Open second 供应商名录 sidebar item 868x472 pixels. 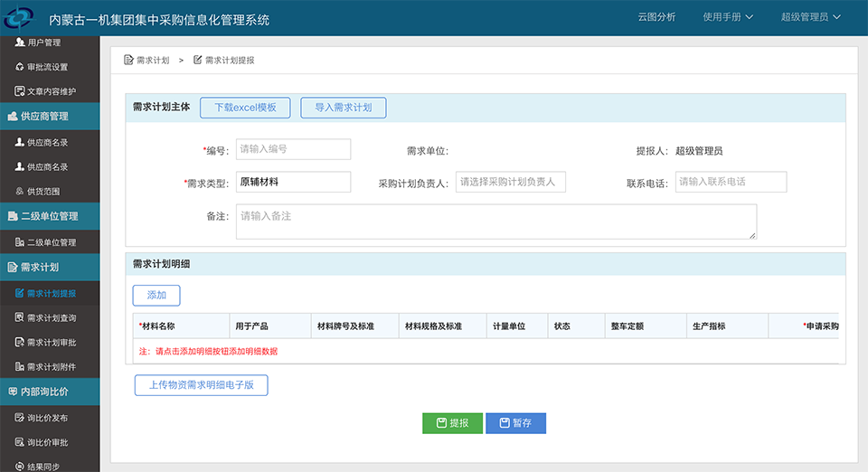pyautogui.click(x=50, y=166)
